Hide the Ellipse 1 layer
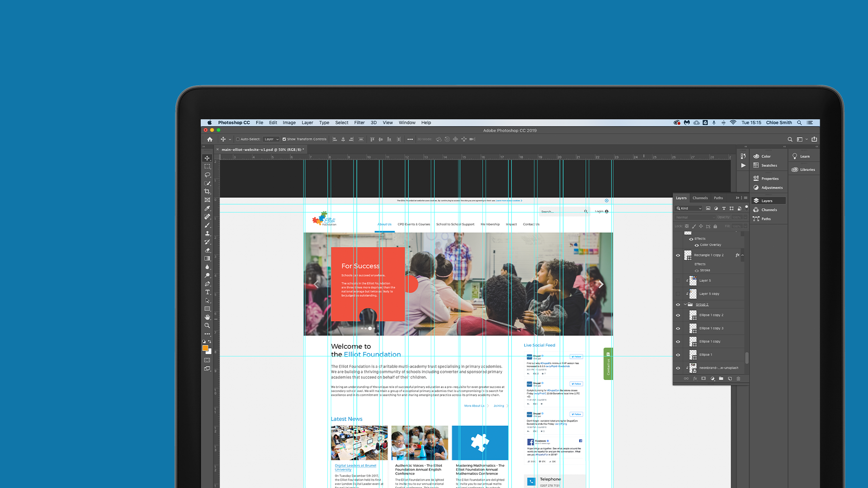This screenshot has width=868, height=488. click(678, 355)
